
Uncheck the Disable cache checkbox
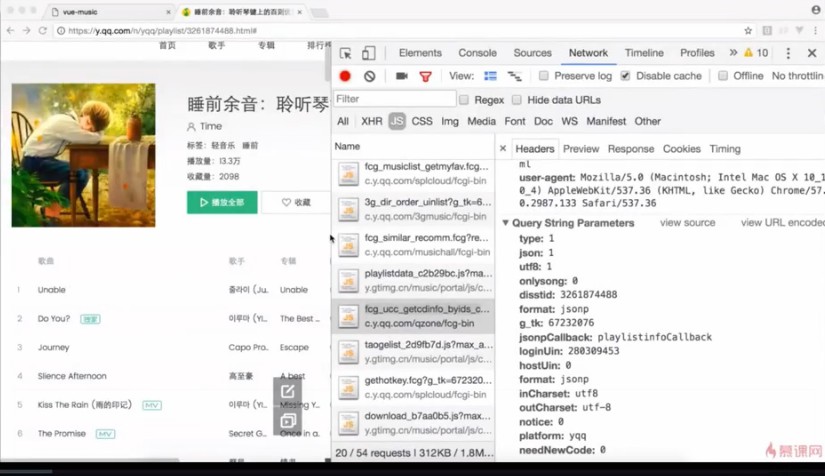tap(625, 76)
